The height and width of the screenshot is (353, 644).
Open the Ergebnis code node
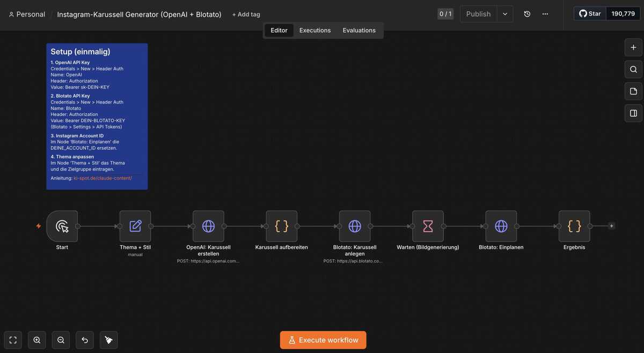pyautogui.click(x=574, y=226)
